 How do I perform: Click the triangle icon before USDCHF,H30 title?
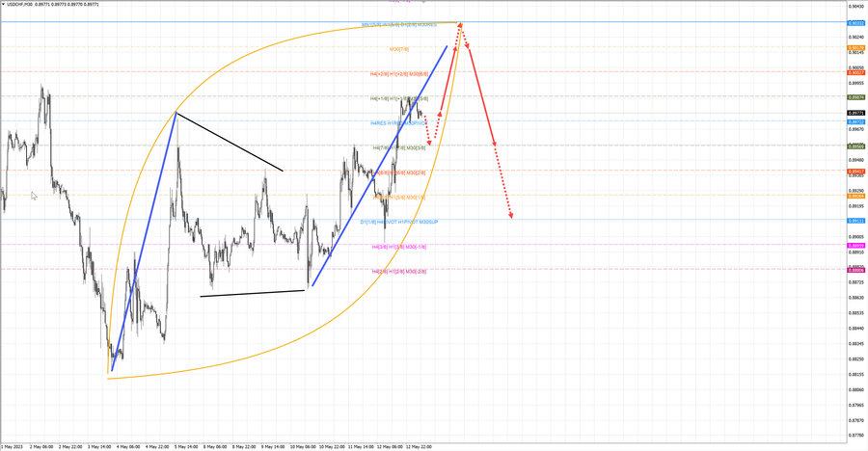pos(3,4)
